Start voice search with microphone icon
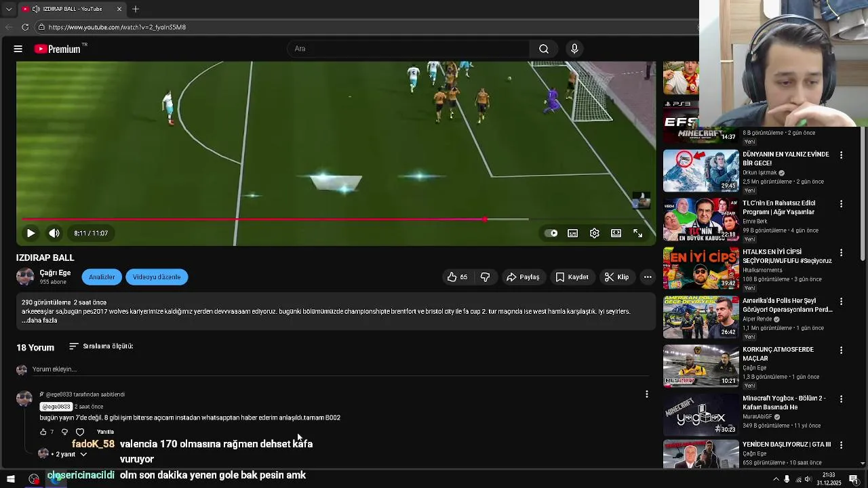This screenshot has width=868, height=488. pyautogui.click(x=574, y=49)
